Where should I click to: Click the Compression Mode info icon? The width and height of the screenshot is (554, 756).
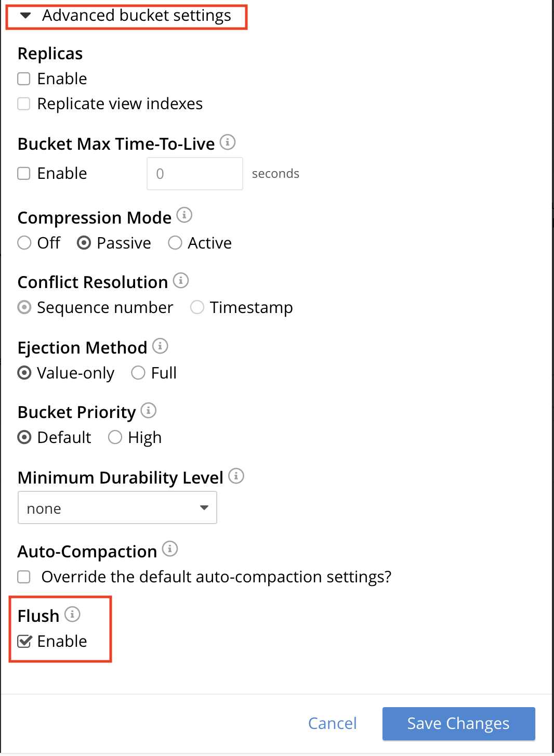tap(184, 214)
